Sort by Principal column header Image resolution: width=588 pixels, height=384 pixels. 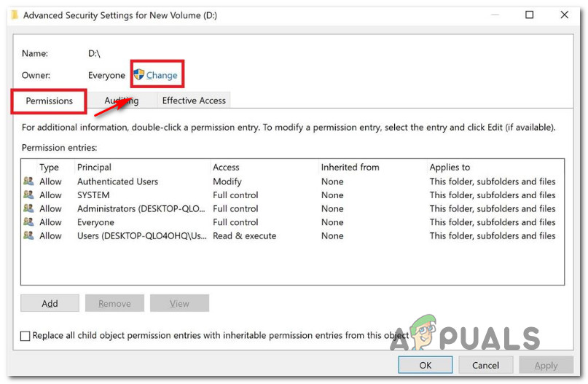94,168
